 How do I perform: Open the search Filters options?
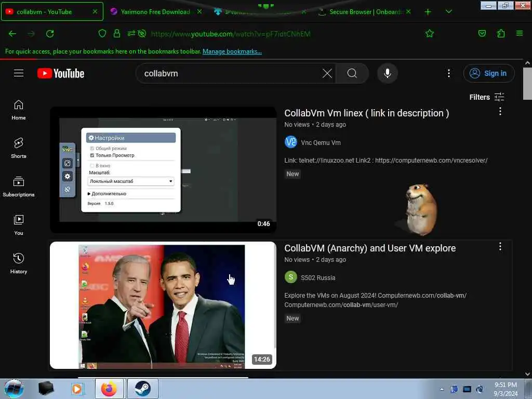pos(487,97)
